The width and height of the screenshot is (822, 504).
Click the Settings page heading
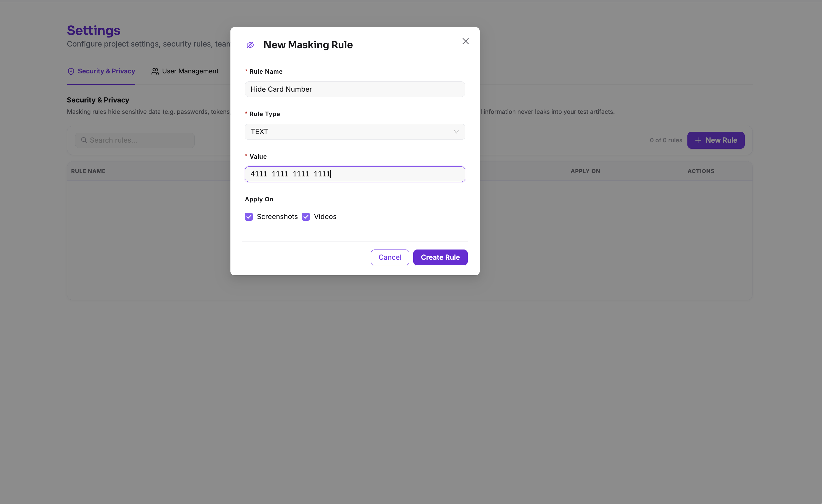(x=93, y=30)
